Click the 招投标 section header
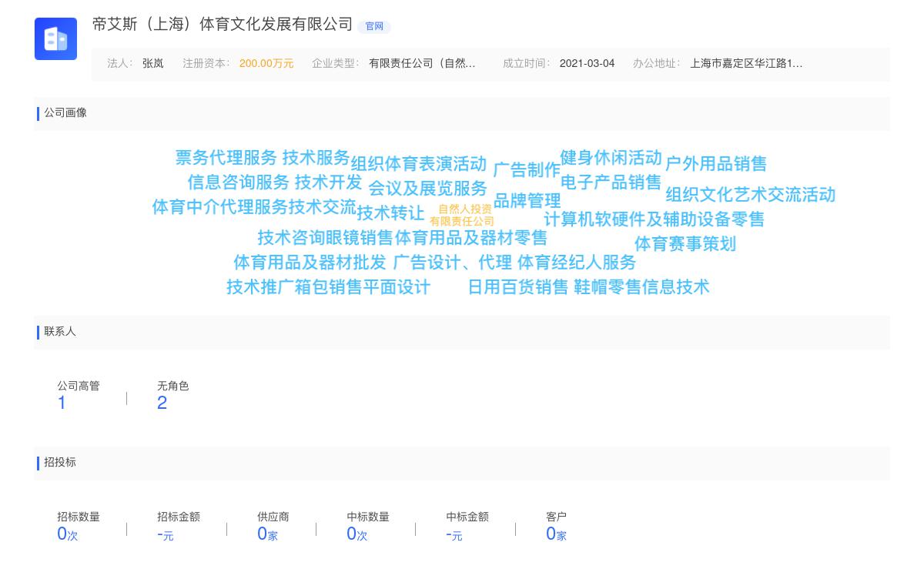The height and width of the screenshot is (579, 924). (x=59, y=463)
